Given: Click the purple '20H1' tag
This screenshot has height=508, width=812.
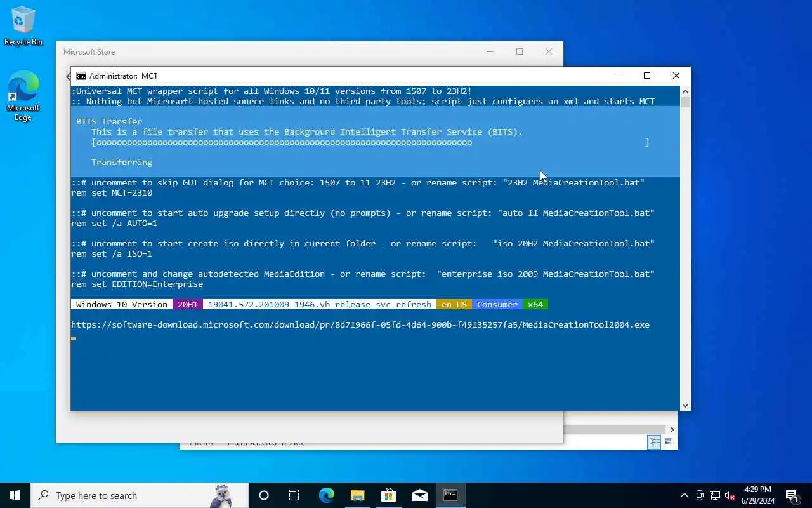Looking at the screenshot, I should coord(188,304).
